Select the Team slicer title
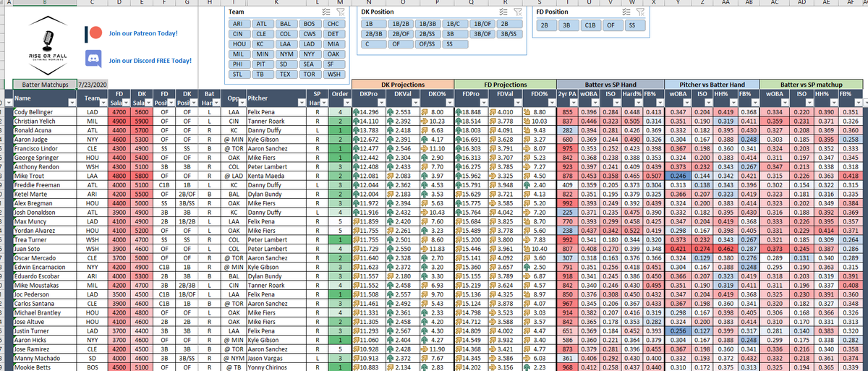 click(x=237, y=12)
